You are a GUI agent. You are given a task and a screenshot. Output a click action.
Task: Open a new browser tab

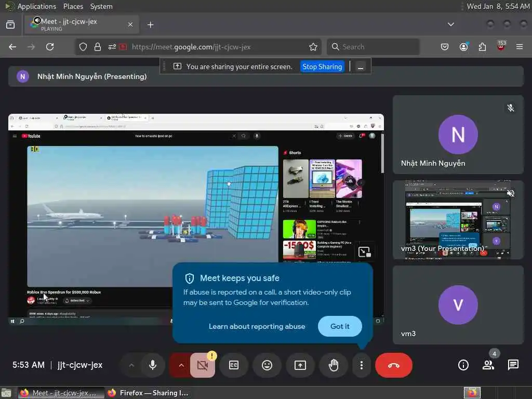point(151,25)
